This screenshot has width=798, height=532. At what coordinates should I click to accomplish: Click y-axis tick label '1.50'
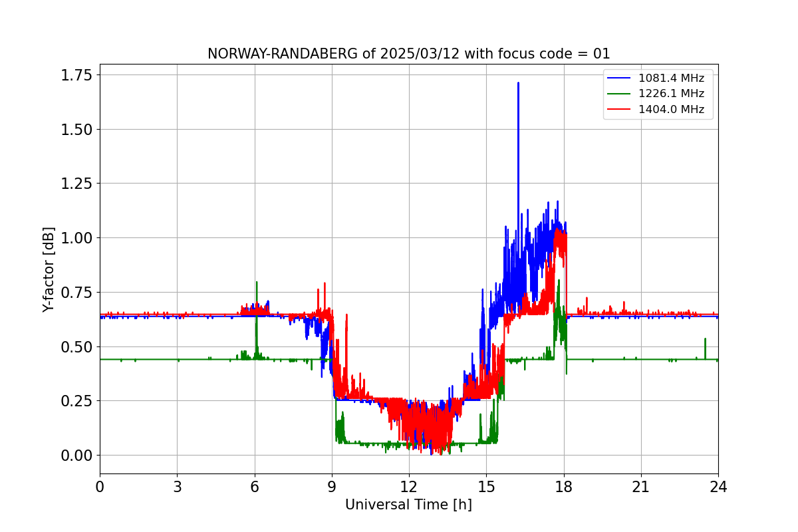[76, 129]
